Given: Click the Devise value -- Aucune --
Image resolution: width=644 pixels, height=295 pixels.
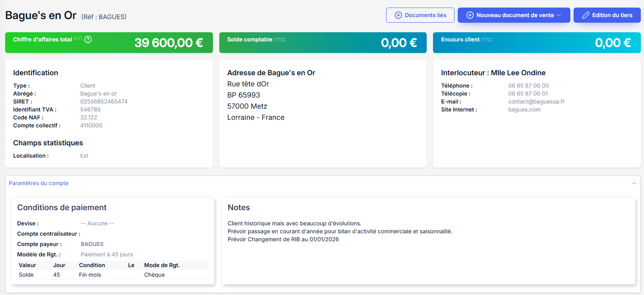Looking at the screenshot, I should [98, 223].
